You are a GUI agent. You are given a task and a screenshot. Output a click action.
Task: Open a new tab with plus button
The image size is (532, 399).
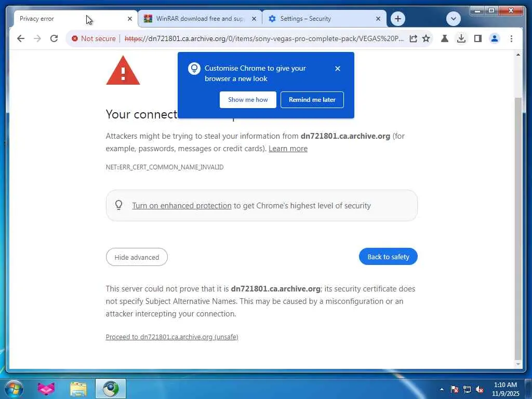coord(398,19)
